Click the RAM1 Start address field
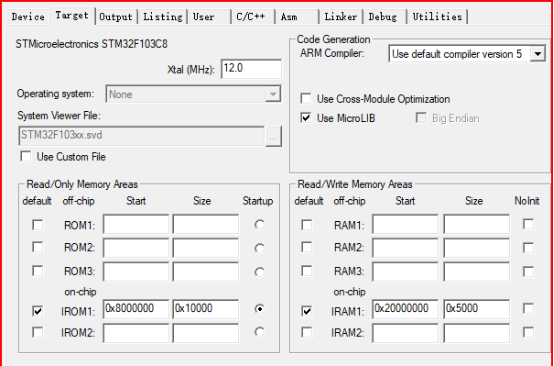The height and width of the screenshot is (366, 554). (x=405, y=224)
